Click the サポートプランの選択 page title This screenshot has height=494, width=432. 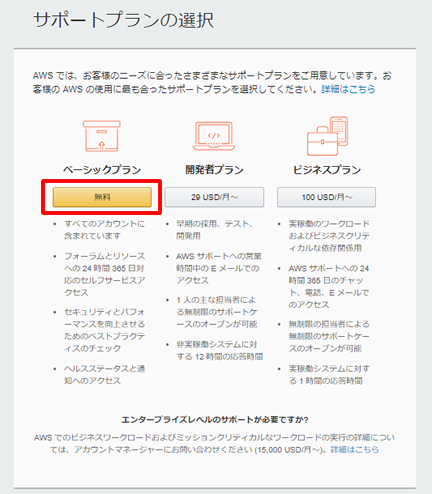click(124, 20)
